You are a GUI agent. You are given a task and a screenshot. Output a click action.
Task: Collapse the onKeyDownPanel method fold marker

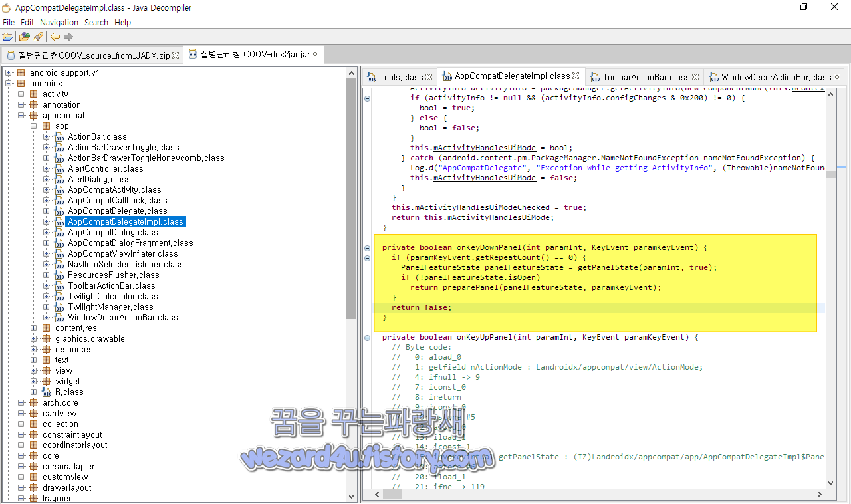pos(367,248)
